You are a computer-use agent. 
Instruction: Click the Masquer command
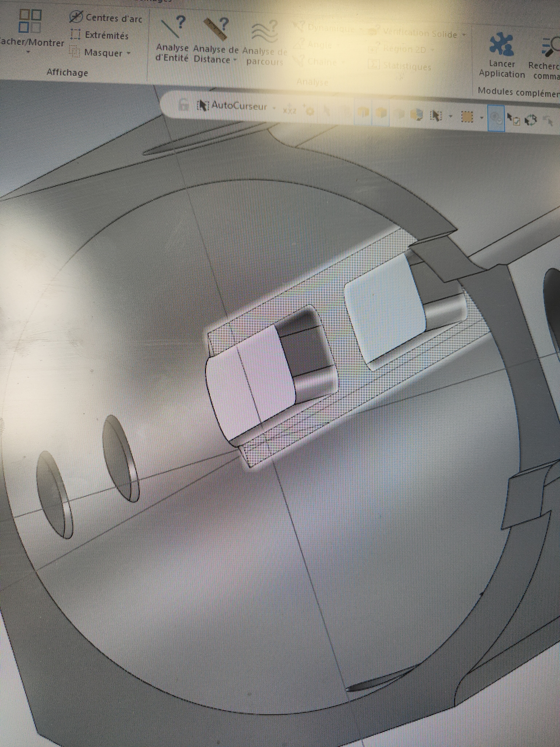point(96,53)
